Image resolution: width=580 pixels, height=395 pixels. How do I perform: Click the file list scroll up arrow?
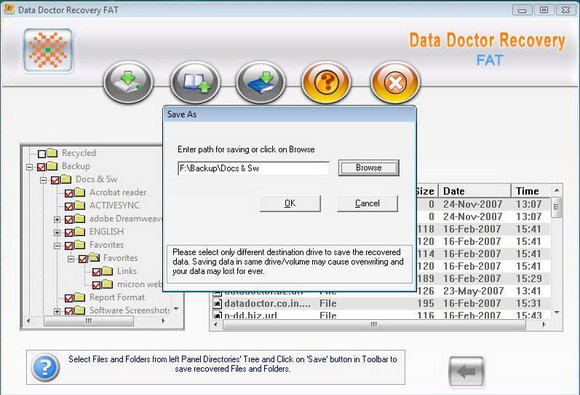(556, 191)
